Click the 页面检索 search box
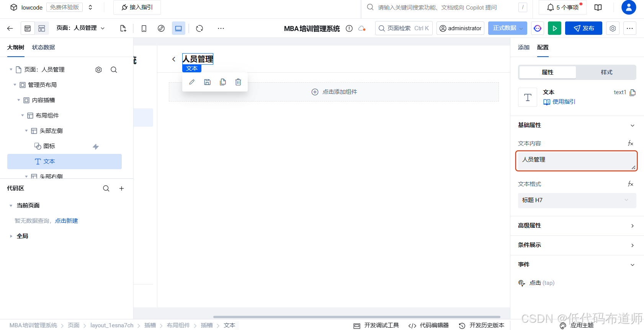Screen dimensions: 644x330 click(x=404, y=28)
